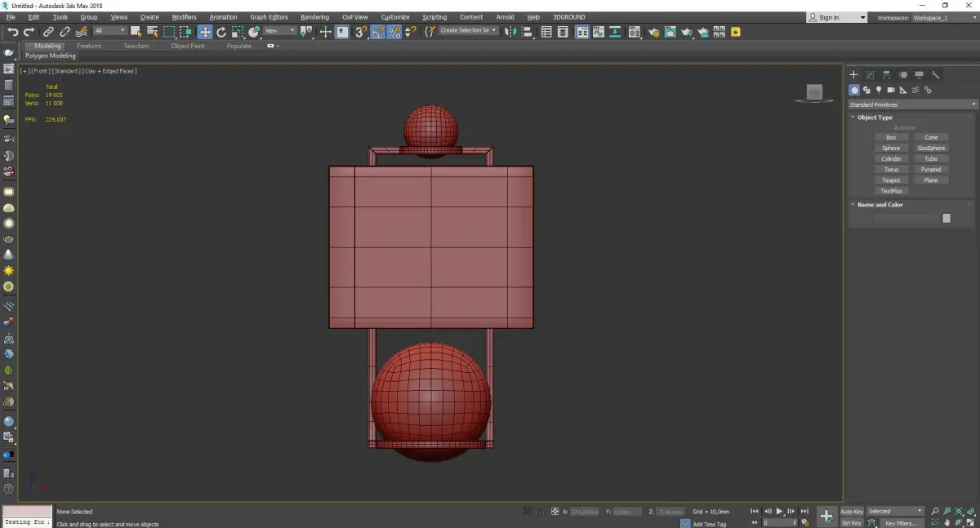This screenshot has width=980, height=528.
Task: Select the Select and Move tool
Action: [204, 32]
